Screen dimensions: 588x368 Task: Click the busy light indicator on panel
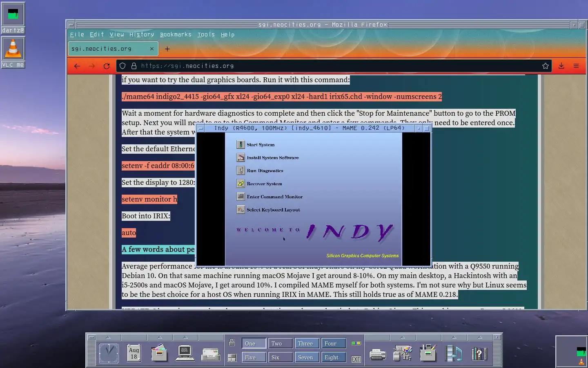tap(356, 343)
